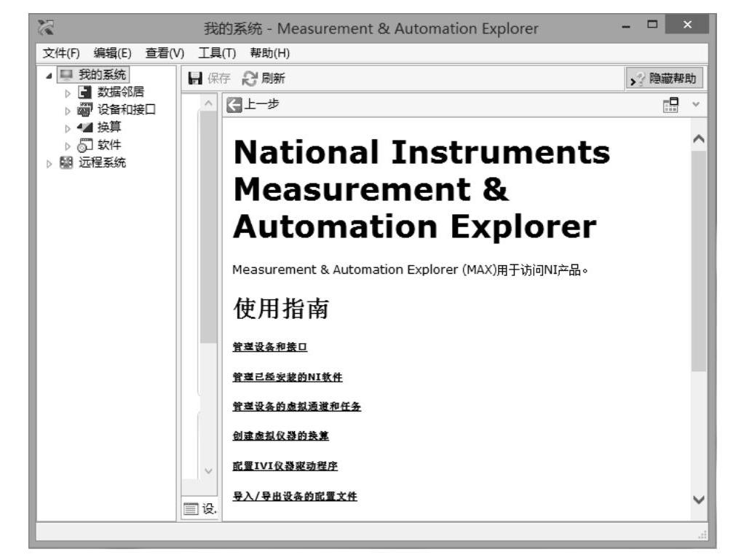Open the 工具(T) menu

216,53
